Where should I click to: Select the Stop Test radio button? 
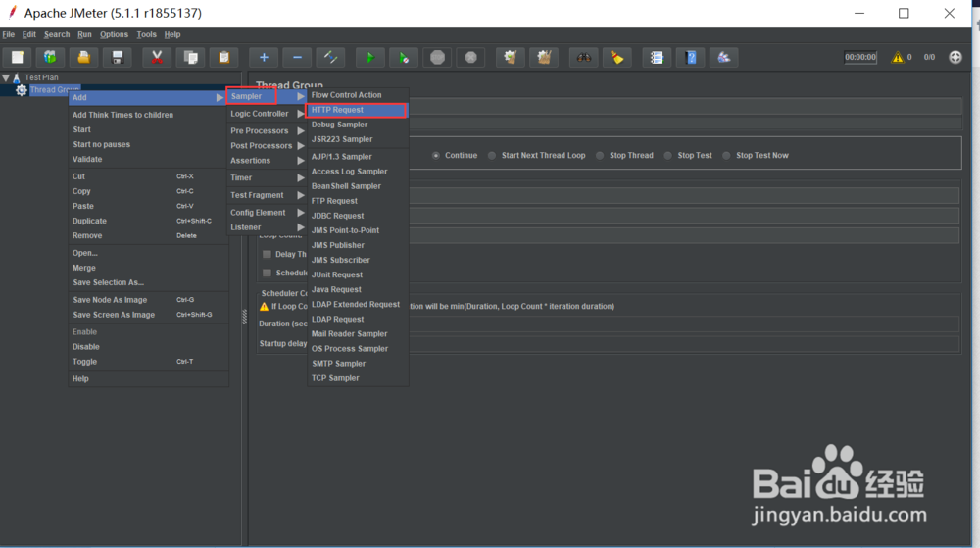pyautogui.click(x=668, y=155)
